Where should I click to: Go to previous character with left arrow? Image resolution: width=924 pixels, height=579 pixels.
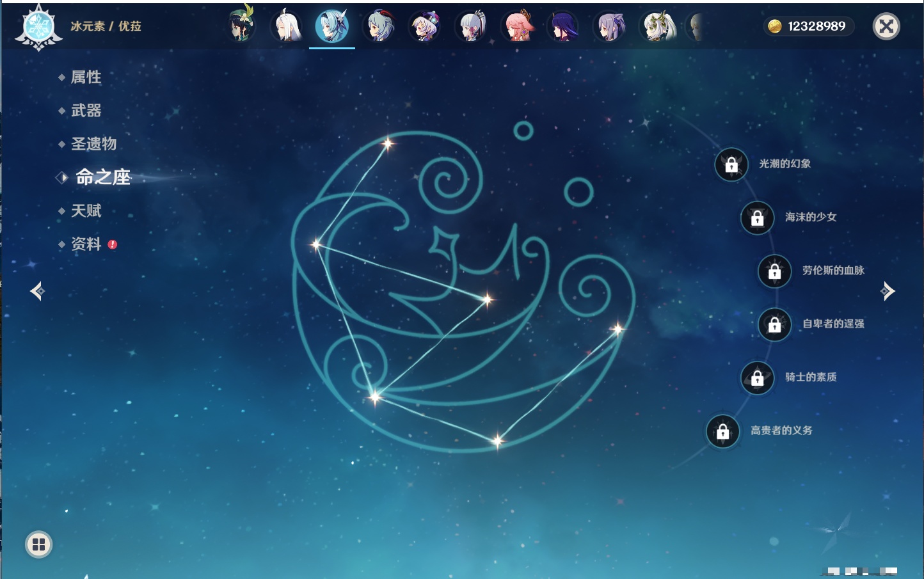[x=37, y=291]
